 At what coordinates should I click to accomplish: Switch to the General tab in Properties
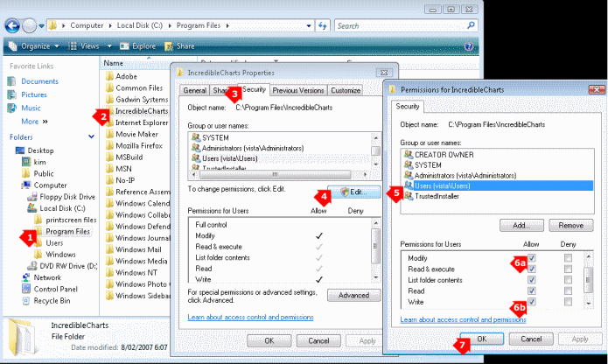pos(195,90)
